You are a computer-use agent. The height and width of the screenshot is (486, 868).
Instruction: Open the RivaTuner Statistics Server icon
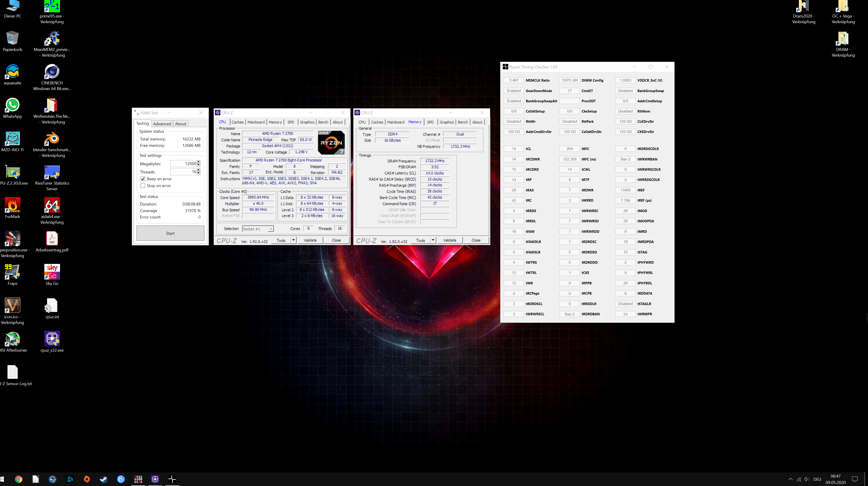(52, 173)
